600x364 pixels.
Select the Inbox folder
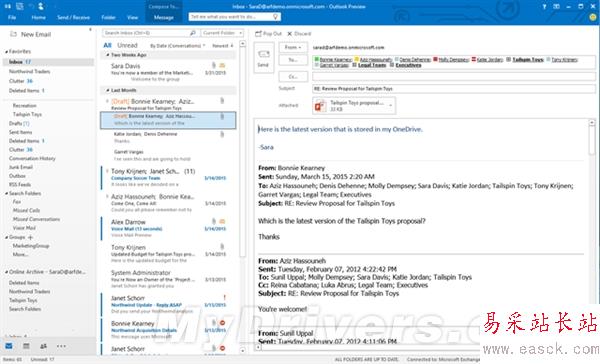click(48, 62)
